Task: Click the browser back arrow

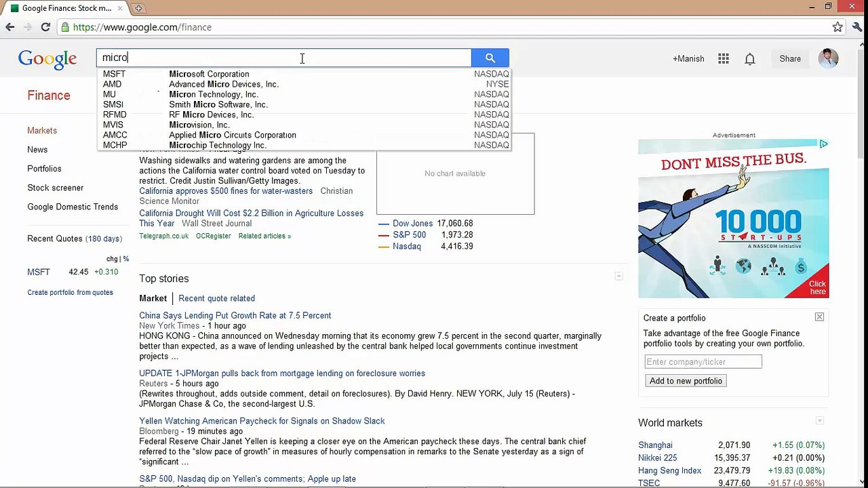Action: pyautogui.click(x=10, y=27)
